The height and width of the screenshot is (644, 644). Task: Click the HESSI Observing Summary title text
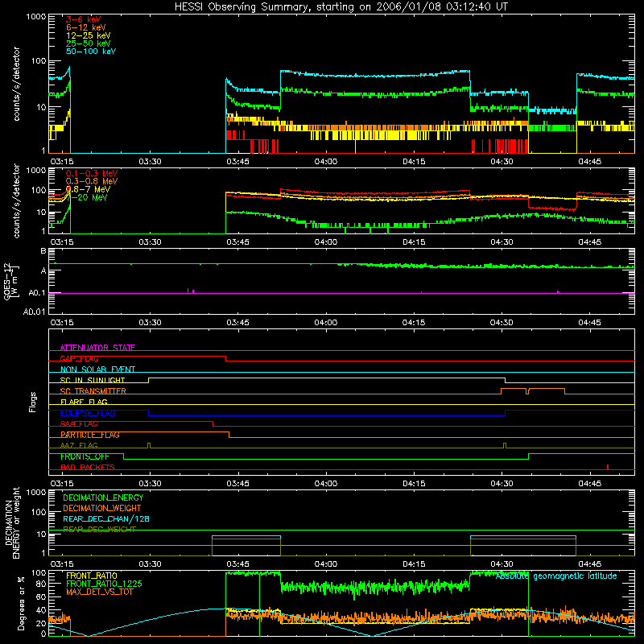341,7
